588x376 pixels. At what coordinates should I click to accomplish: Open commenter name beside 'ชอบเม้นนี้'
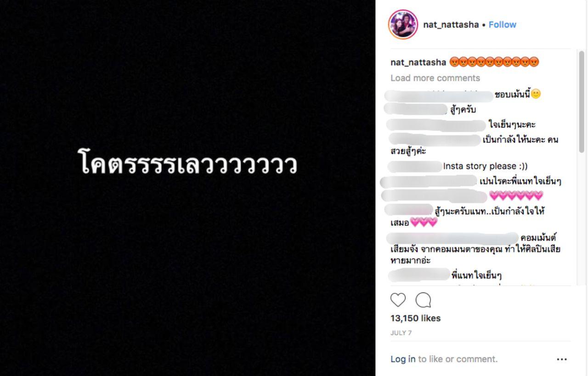click(x=438, y=95)
